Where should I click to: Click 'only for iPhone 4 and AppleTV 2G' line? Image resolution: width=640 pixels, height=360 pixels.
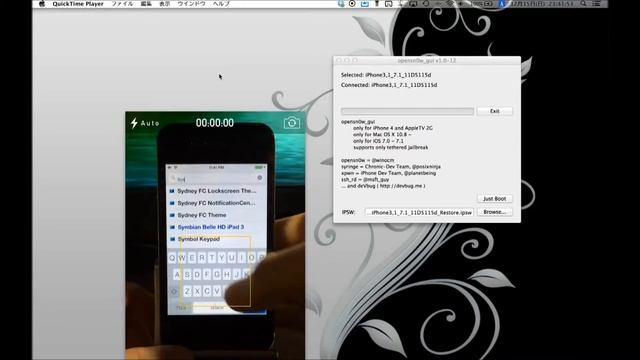click(x=393, y=128)
